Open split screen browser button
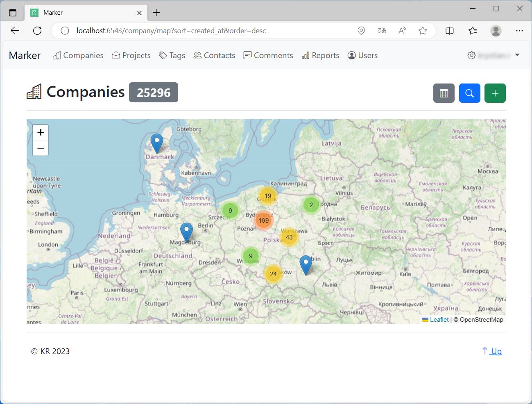 [x=450, y=31]
